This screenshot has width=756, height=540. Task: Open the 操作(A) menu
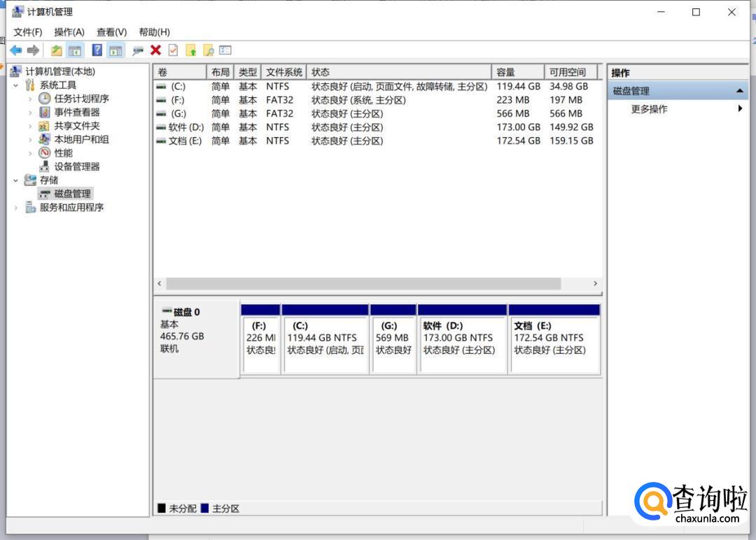click(x=69, y=32)
